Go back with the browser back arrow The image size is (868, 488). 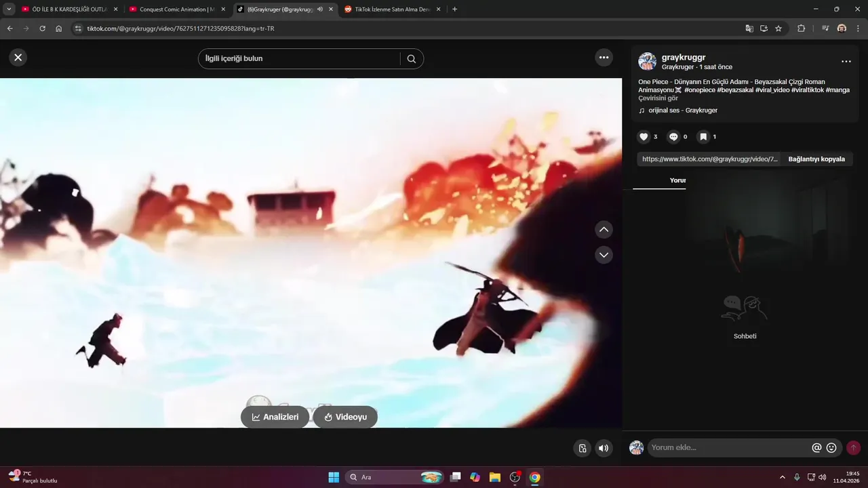(9, 28)
